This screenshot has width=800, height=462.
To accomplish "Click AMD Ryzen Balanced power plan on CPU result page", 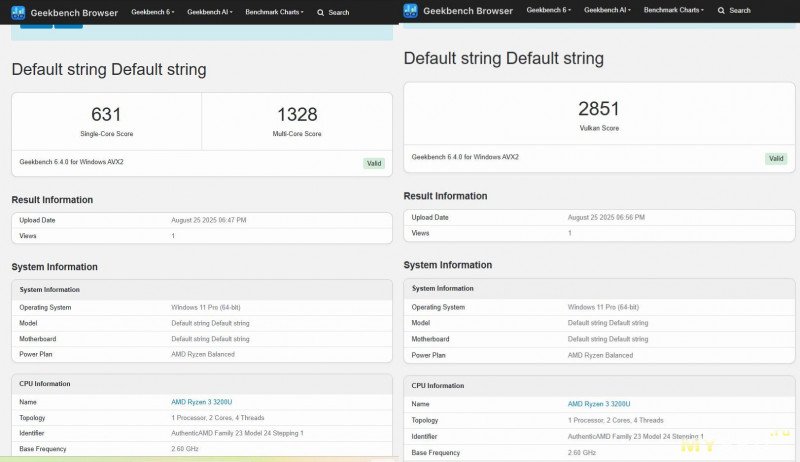I will coord(203,354).
